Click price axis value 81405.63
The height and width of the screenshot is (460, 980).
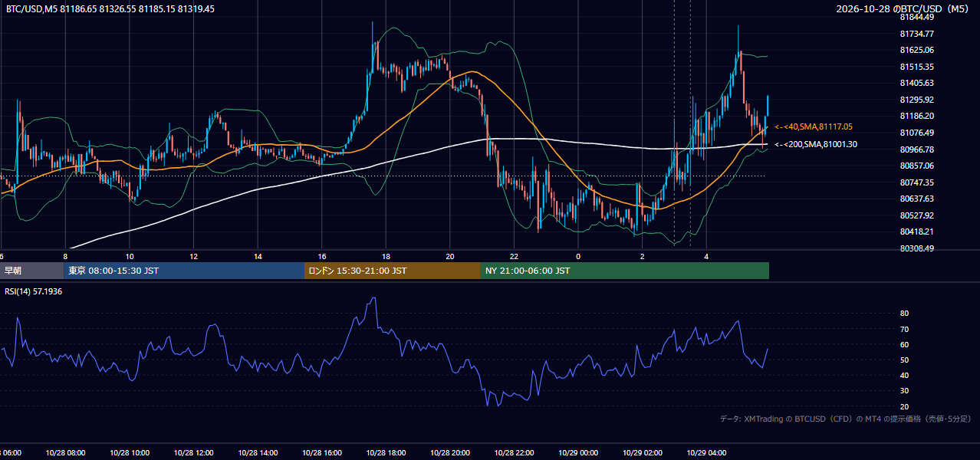(916, 83)
